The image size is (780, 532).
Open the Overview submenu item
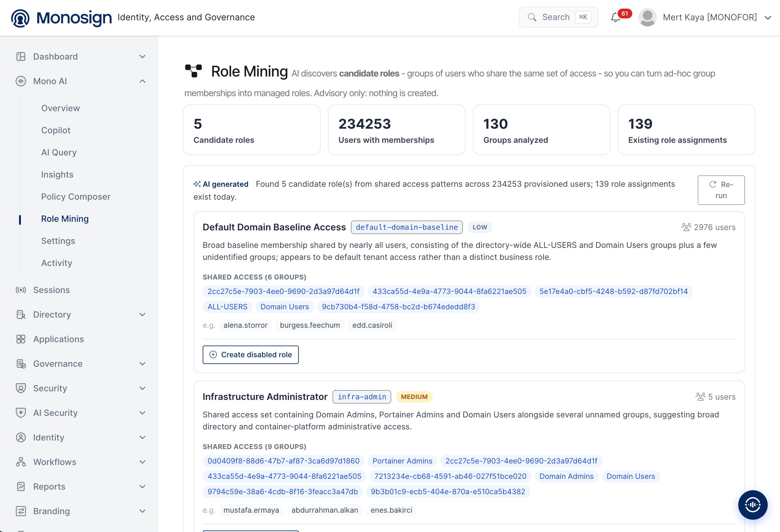click(x=60, y=108)
